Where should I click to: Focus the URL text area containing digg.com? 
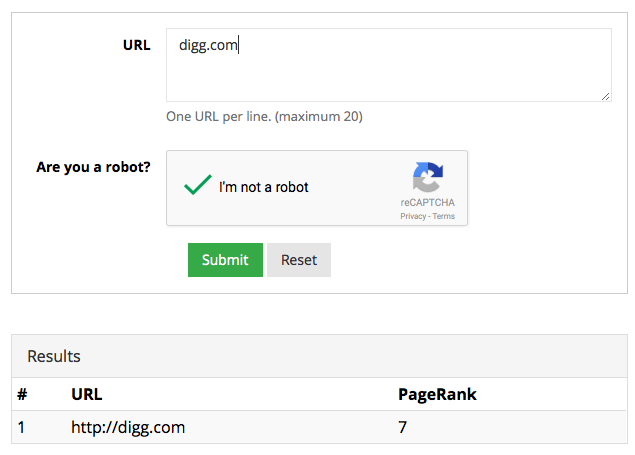389,65
